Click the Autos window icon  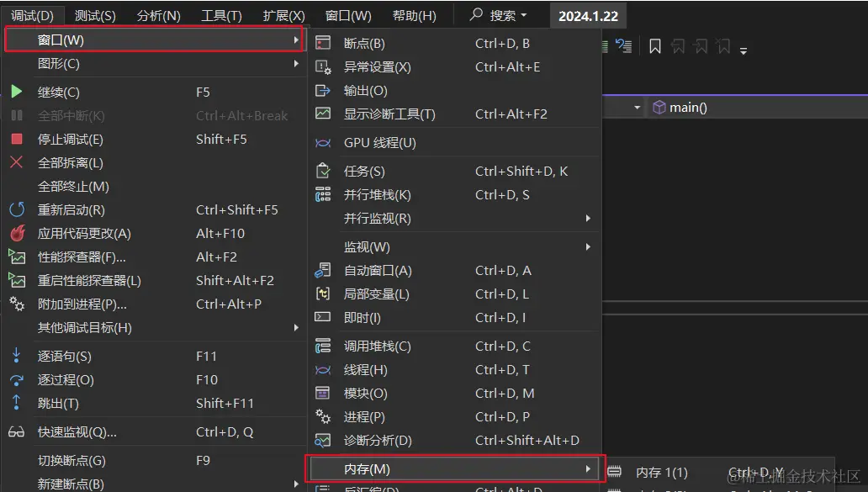tap(323, 270)
